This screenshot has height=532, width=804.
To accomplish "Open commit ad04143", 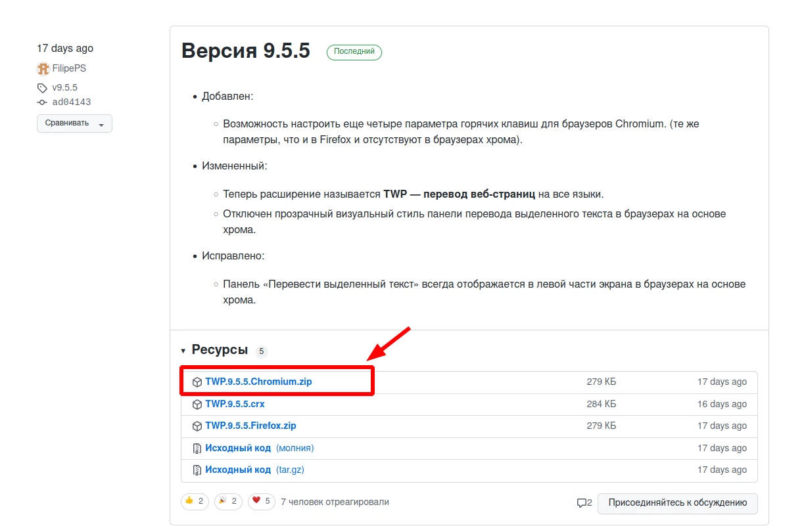I will click(72, 102).
